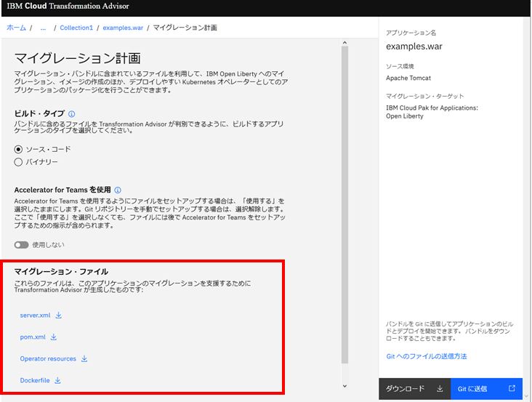Viewport: 532px width, 402px height.
Task: Click the application name examples.war in sidebar
Action: tap(414, 47)
